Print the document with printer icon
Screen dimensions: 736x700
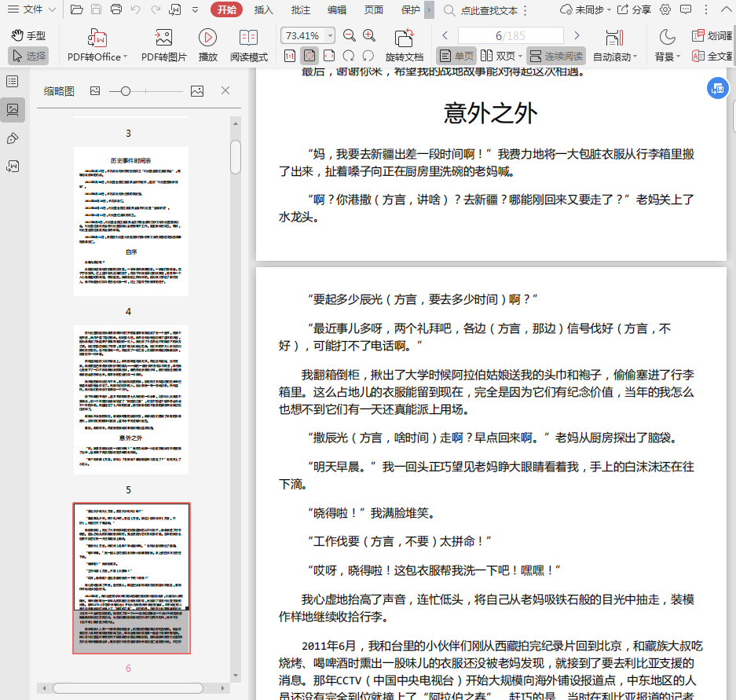pyautogui.click(x=116, y=9)
